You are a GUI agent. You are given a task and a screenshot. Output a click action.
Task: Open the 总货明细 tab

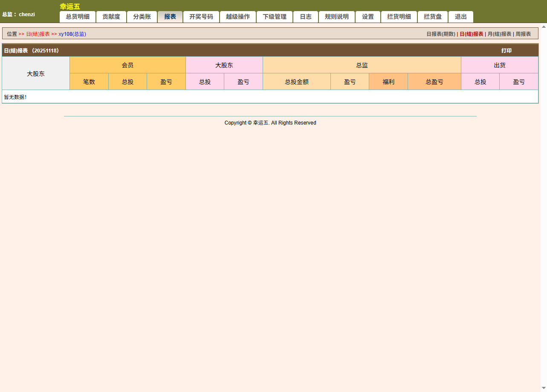pyautogui.click(x=78, y=17)
